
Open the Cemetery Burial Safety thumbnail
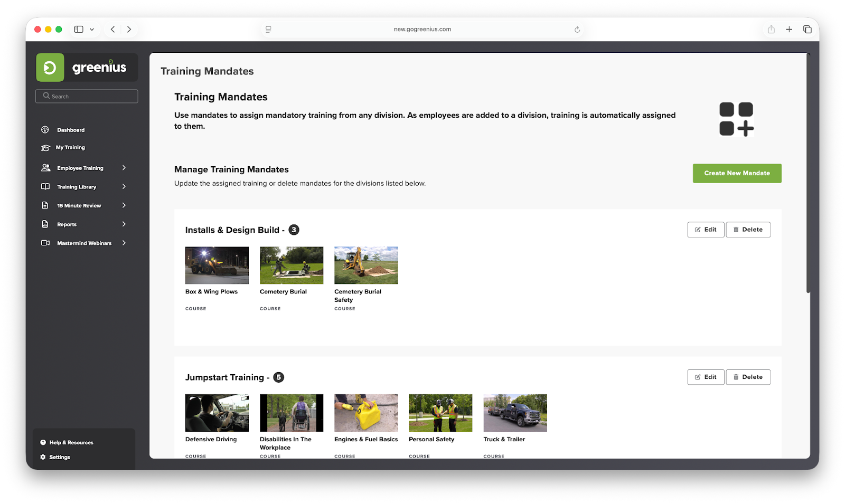366,265
